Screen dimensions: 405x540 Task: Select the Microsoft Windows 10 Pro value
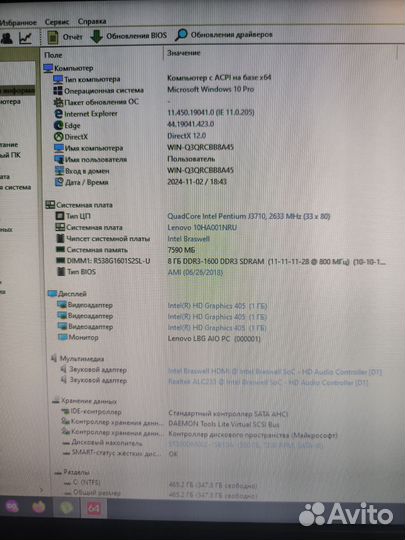(x=211, y=89)
